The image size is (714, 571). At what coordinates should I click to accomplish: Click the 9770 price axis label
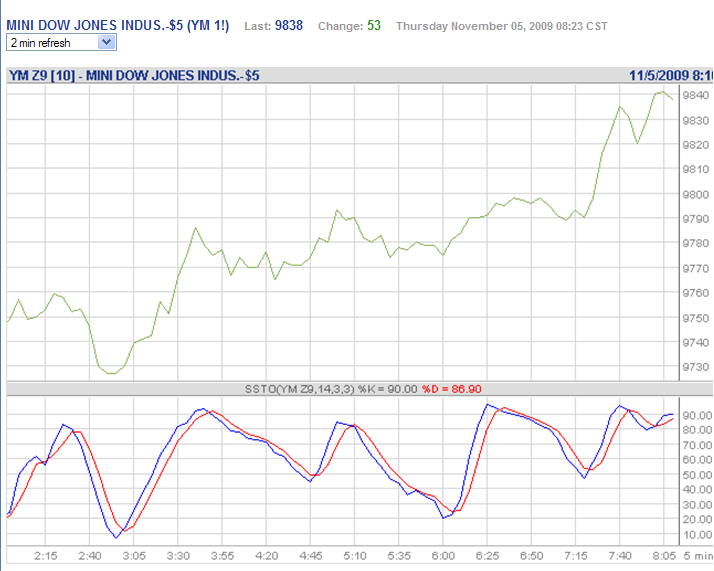click(x=695, y=269)
